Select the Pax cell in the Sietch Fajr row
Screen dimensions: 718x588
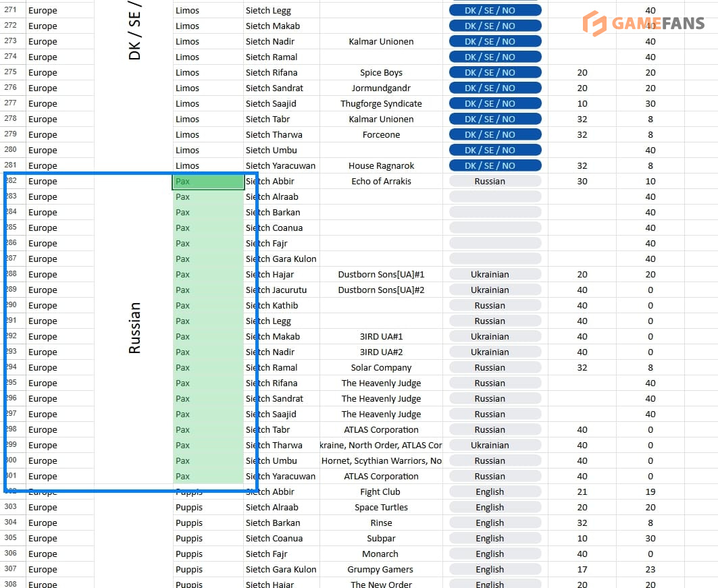(208, 244)
